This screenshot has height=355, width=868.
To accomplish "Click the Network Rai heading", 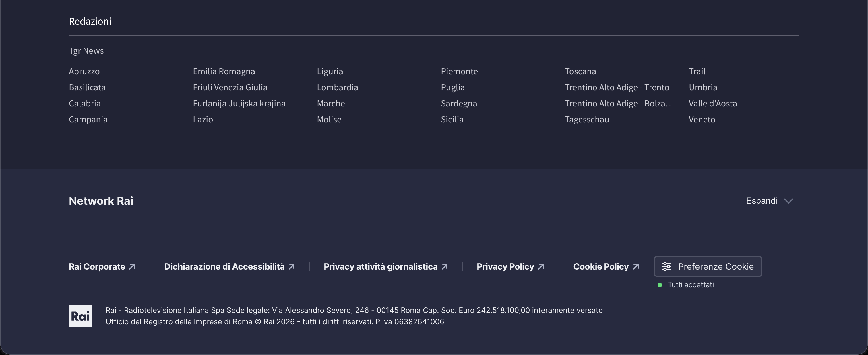I will click(x=101, y=201).
